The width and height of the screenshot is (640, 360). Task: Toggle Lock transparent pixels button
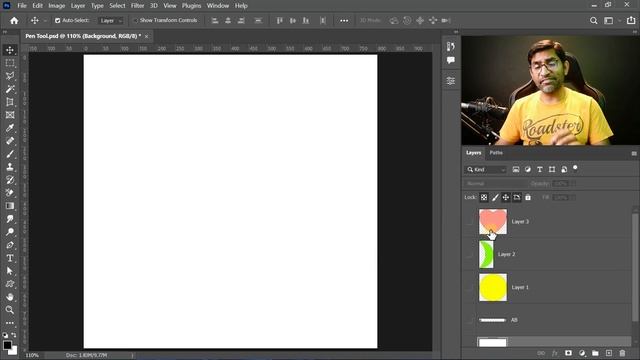click(484, 198)
